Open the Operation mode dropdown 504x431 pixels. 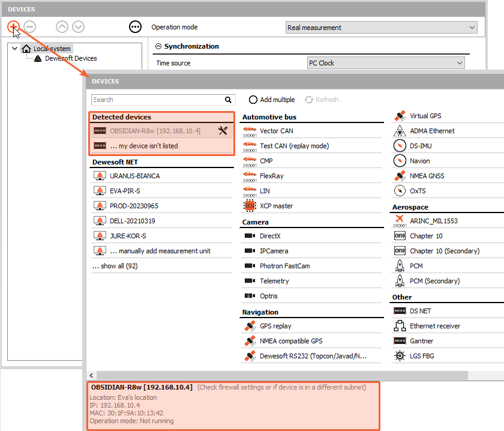[x=381, y=28]
